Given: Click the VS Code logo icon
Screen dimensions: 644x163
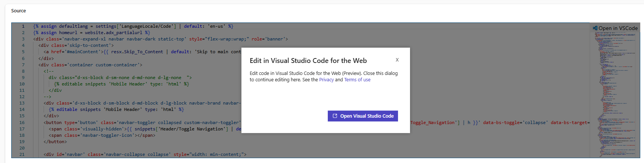Looking at the screenshot, I should coord(595,28).
